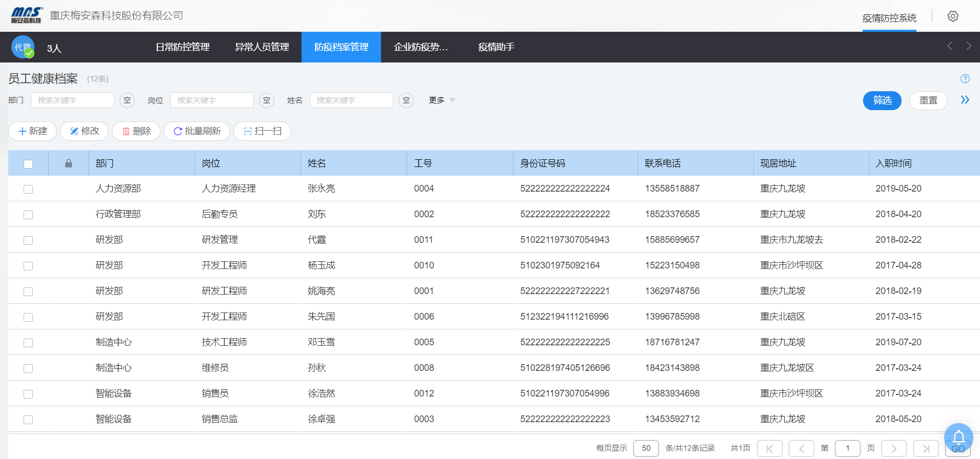The height and width of the screenshot is (459, 980).
Task: Expand the 更多 filter dropdown
Action: [x=442, y=100]
